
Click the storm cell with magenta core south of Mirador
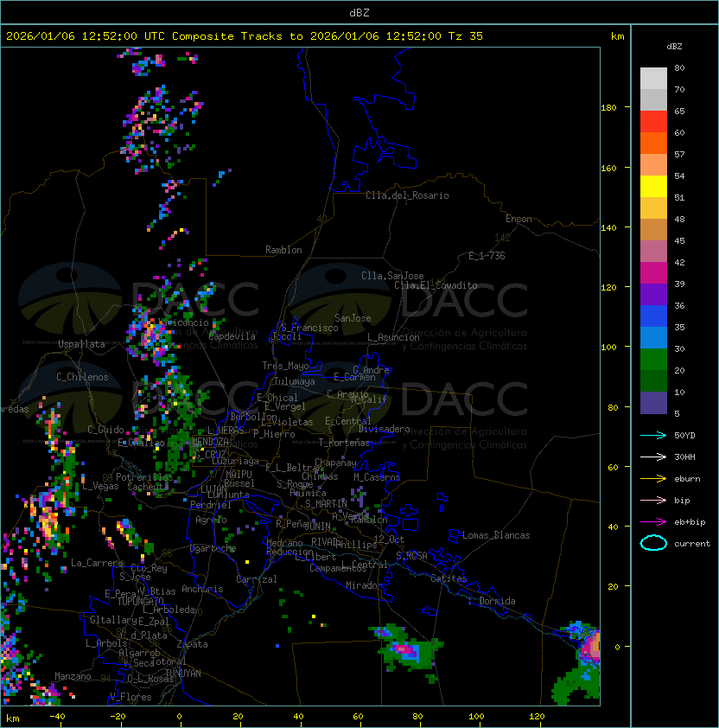click(406, 649)
